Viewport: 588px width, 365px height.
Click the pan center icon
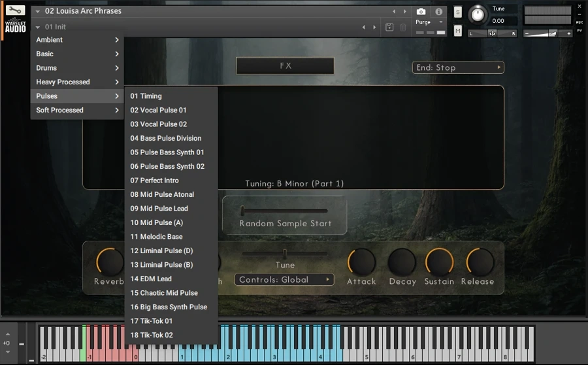492,33
